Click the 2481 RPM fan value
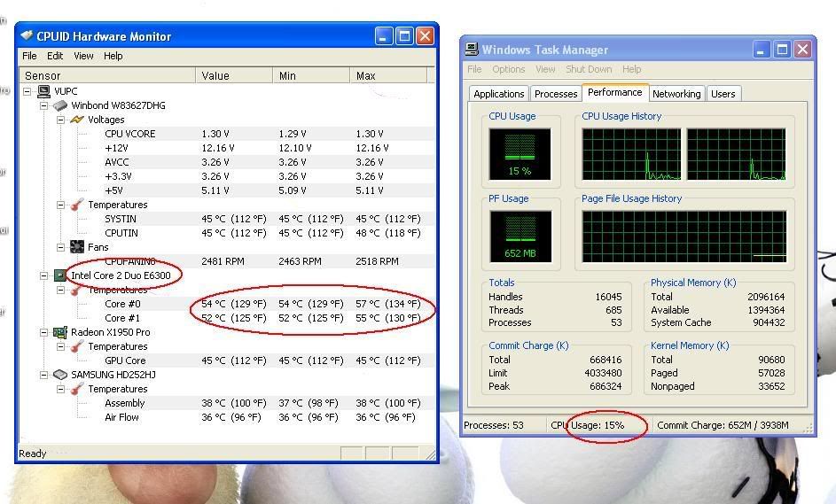 [x=223, y=261]
